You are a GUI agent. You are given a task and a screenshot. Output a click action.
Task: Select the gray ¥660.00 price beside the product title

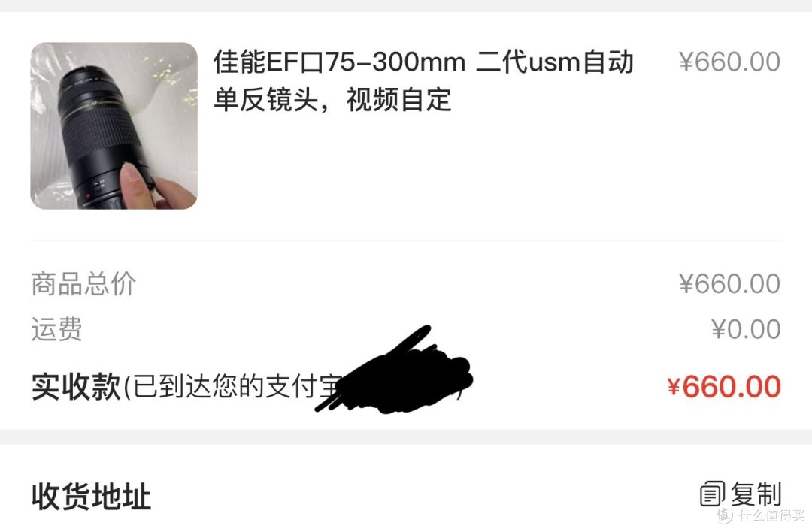(x=729, y=62)
